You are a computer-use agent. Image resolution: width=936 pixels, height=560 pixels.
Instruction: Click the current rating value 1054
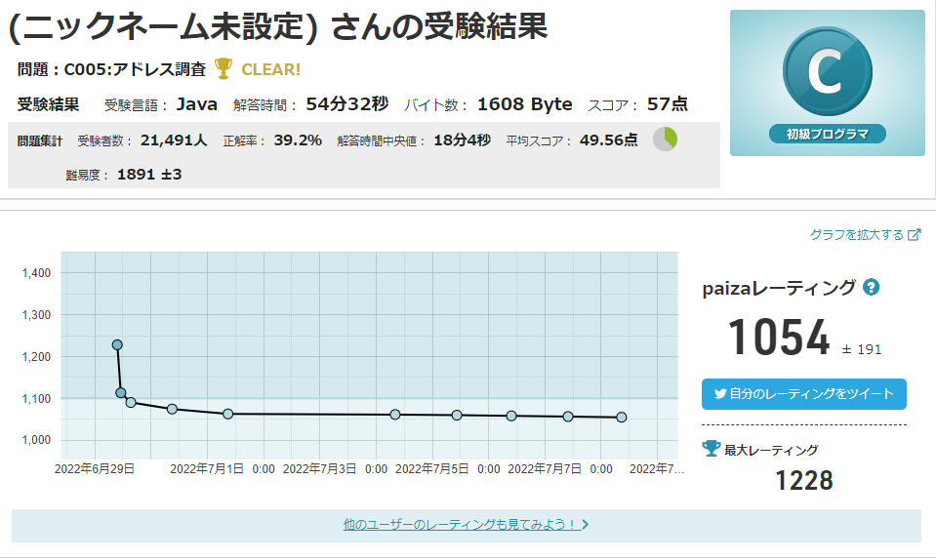[778, 338]
